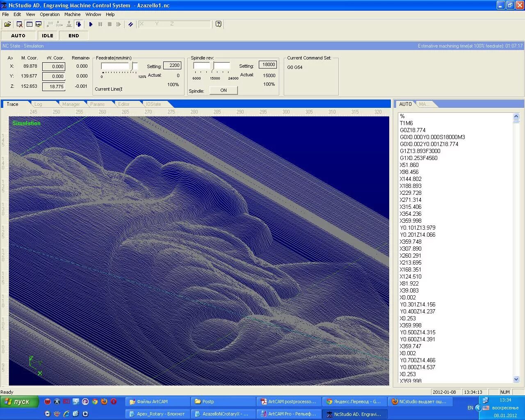525x420 pixels.
Task: Click the Y work coordinate 0.000 field
Action: pos(54,76)
